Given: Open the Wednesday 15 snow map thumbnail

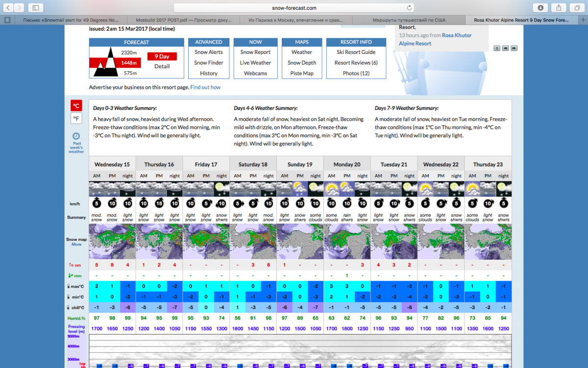Looking at the screenshot, I should [112, 241].
